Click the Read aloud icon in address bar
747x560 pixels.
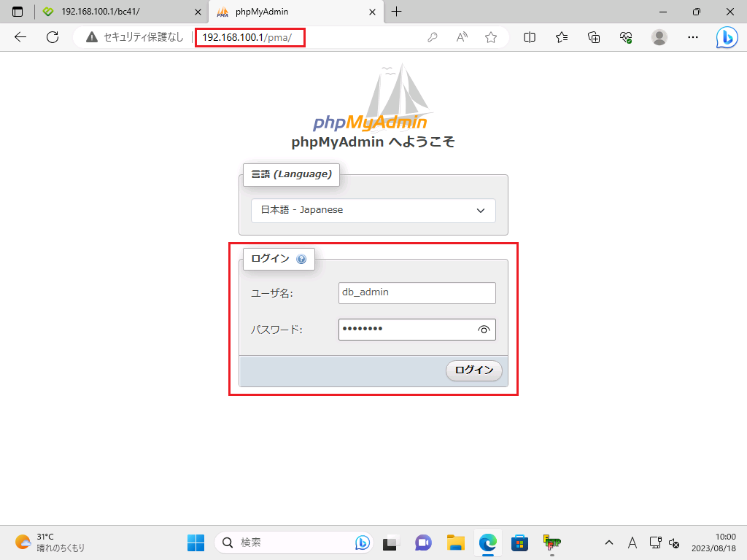[x=462, y=37]
